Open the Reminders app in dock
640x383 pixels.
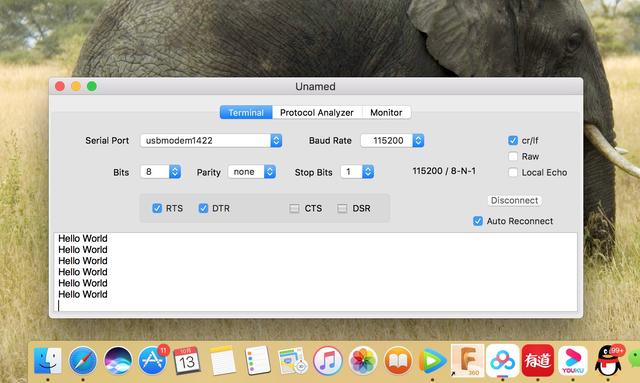point(258,361)
